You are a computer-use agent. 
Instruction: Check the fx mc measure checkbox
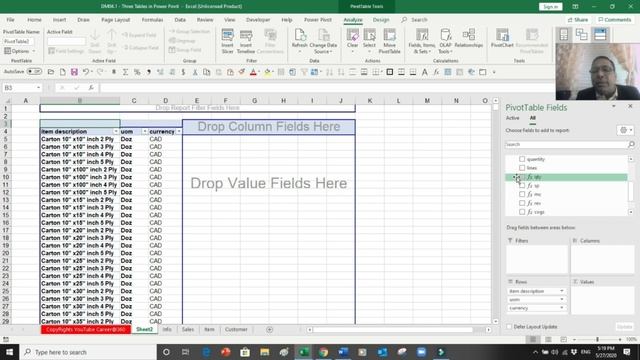click(522, 194)
